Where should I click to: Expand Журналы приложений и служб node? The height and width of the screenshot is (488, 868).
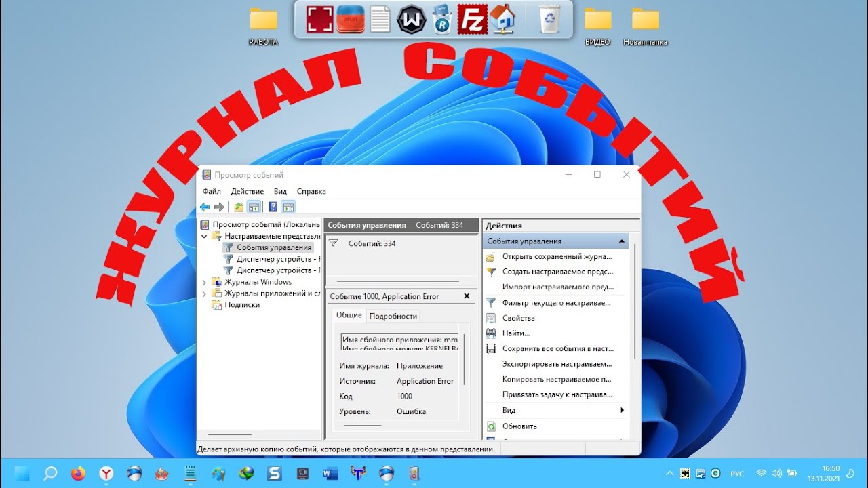(x=204, y=293)
